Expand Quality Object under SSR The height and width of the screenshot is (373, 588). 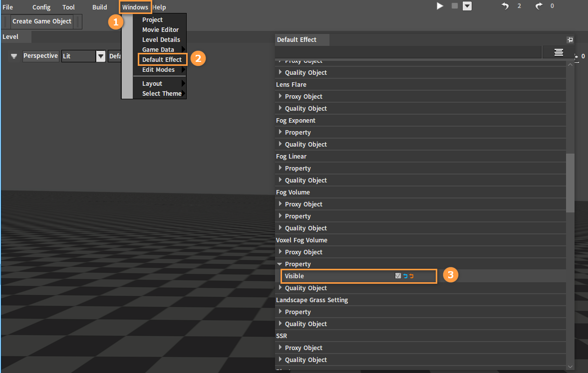click(280, 360)
